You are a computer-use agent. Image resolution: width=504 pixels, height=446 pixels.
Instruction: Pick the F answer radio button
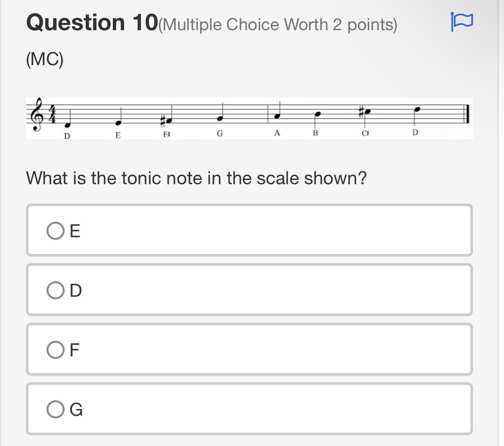(x=56, y=350)
